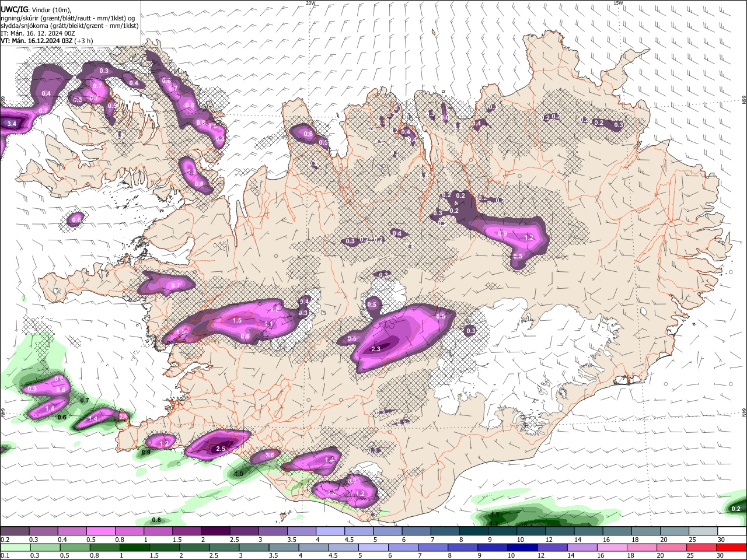Image resolution: width=747 pixels, height=560 pixels.
Task: Select the lower legend swatch between 0.5 and 0.8
Action: 75,547
